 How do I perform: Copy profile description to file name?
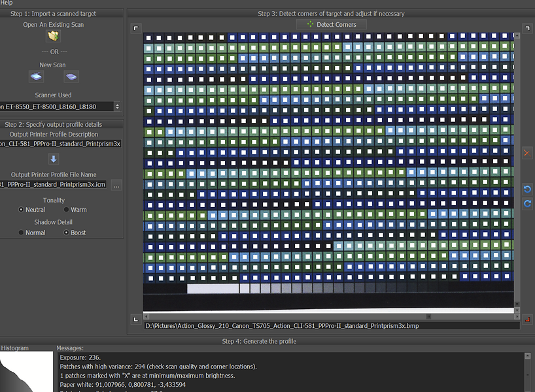click(53, 159)
